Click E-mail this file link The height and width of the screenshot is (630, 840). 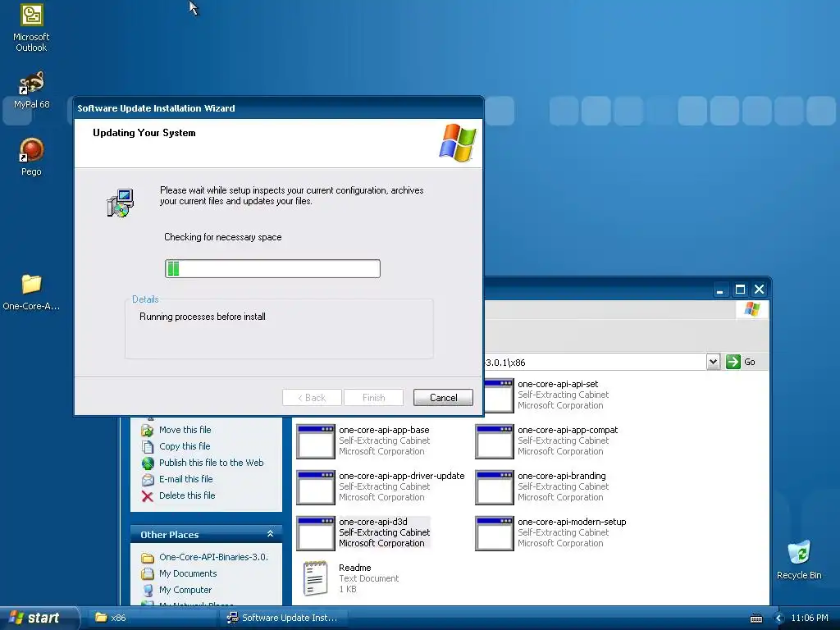(185, 479)
